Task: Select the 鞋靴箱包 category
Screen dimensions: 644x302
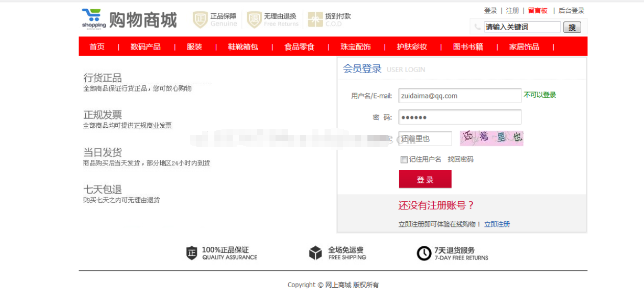Action: coord(243,47)
